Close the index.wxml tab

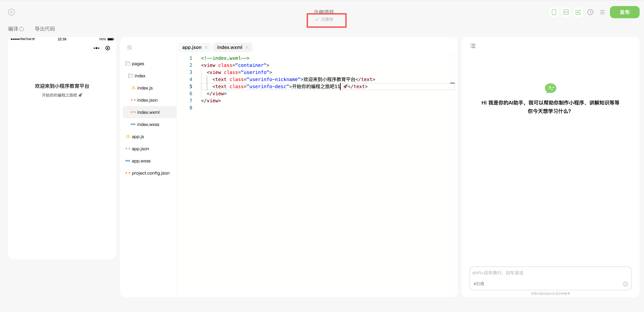tap(247, 48)
